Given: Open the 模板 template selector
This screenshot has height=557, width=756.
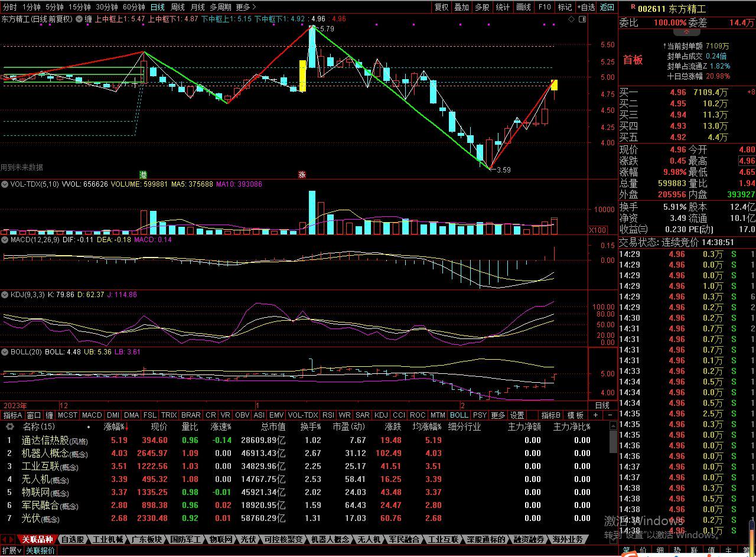Looking at the screenshot, I should (575, 415).
